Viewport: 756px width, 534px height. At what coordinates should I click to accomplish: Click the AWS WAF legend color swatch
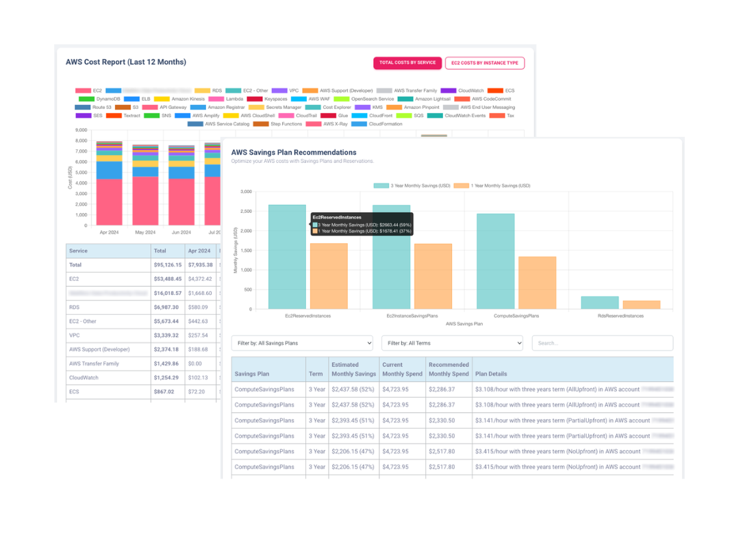click(x=299, y=98)
